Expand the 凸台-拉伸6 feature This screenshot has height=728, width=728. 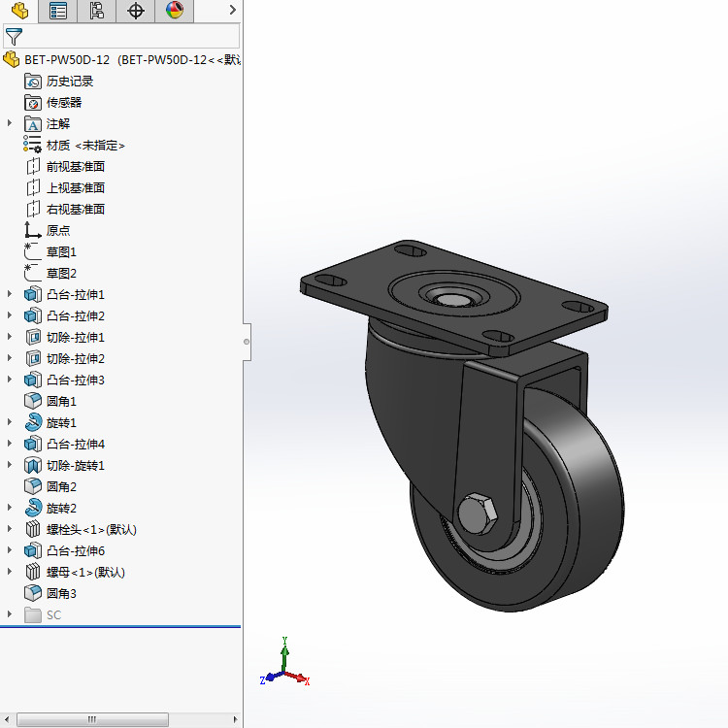(10, 550)
